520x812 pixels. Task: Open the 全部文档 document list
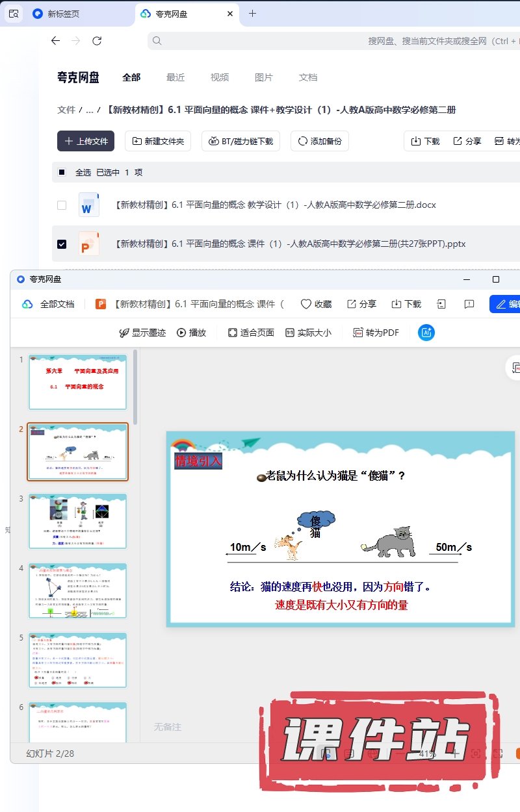point(49,304)
